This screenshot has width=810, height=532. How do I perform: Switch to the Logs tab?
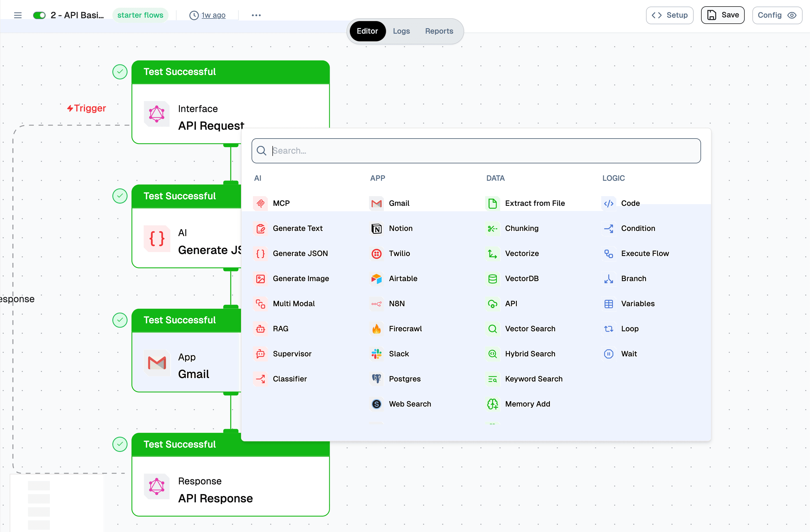tap(401, 31)
